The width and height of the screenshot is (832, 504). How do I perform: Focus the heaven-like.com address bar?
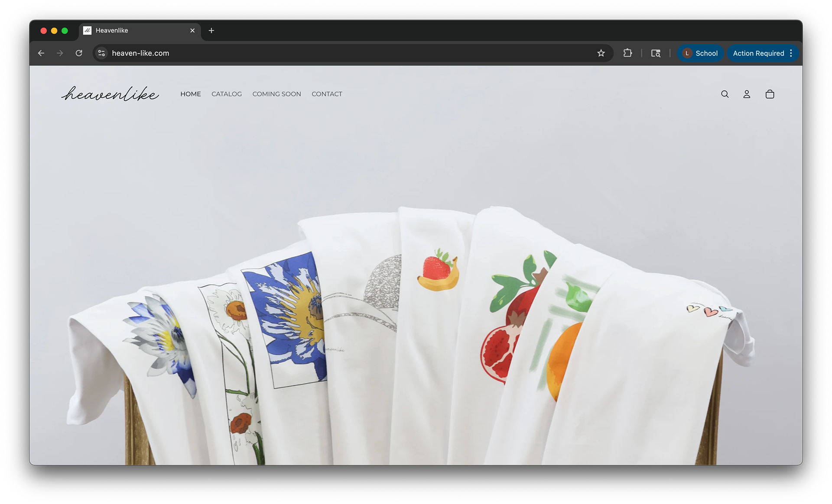coord(303,53)
